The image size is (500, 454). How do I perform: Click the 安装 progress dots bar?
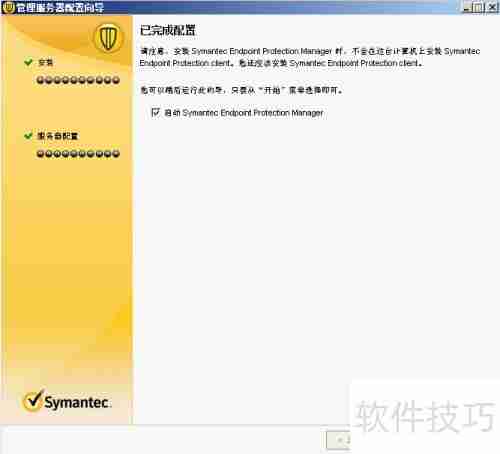click(78, 80)
